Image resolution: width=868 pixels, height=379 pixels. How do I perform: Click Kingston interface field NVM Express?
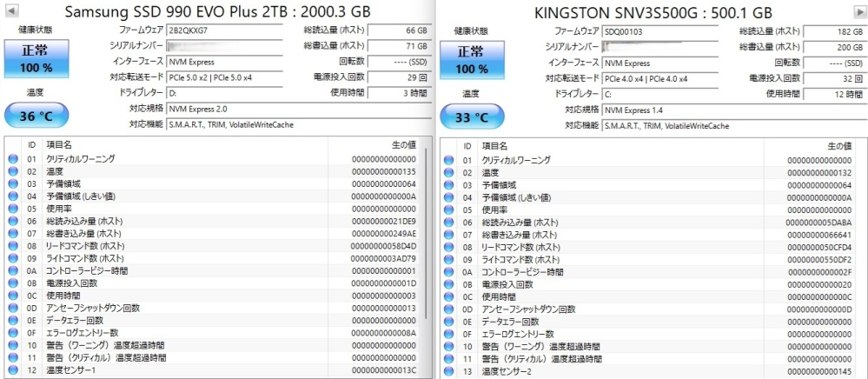tap(659, 63)
